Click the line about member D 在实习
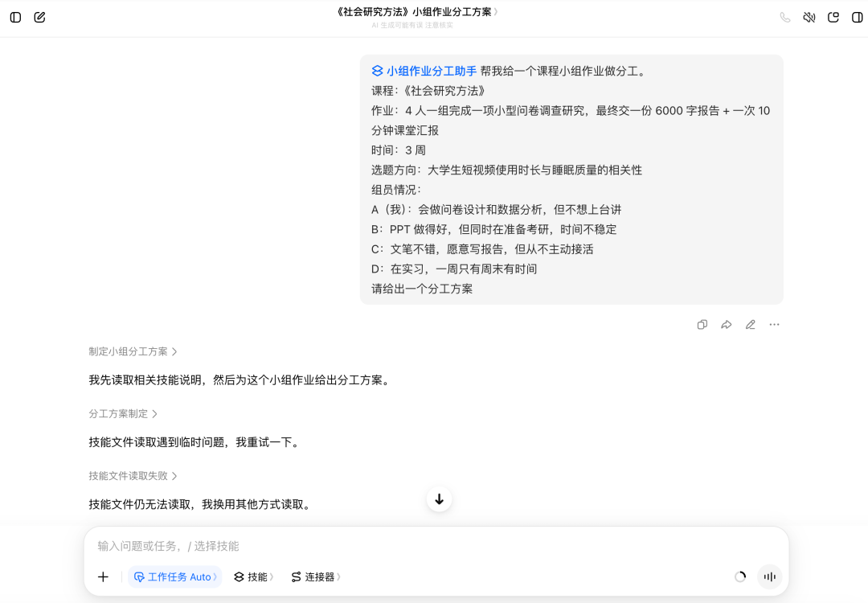Screen dimensions: 868x603 (x=454, y=269)
